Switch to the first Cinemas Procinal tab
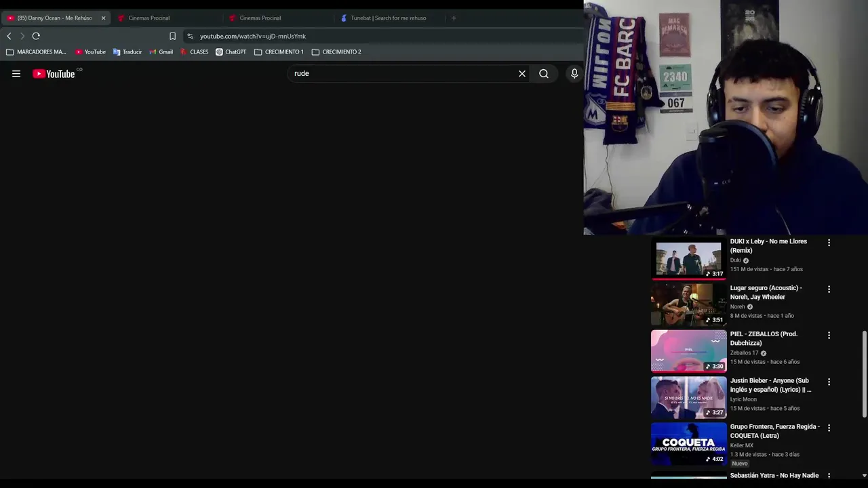This screenshot has height=488, width=868. 149,18
